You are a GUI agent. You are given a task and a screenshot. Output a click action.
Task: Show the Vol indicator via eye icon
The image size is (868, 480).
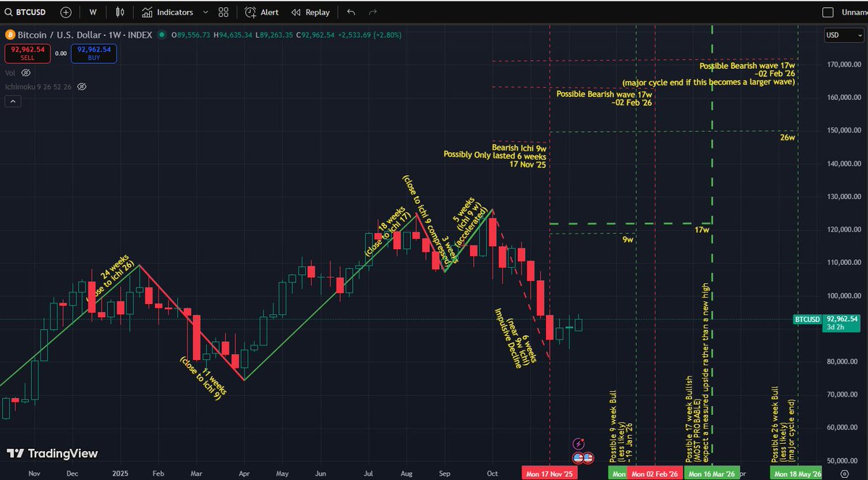click(x=26, y=73)
